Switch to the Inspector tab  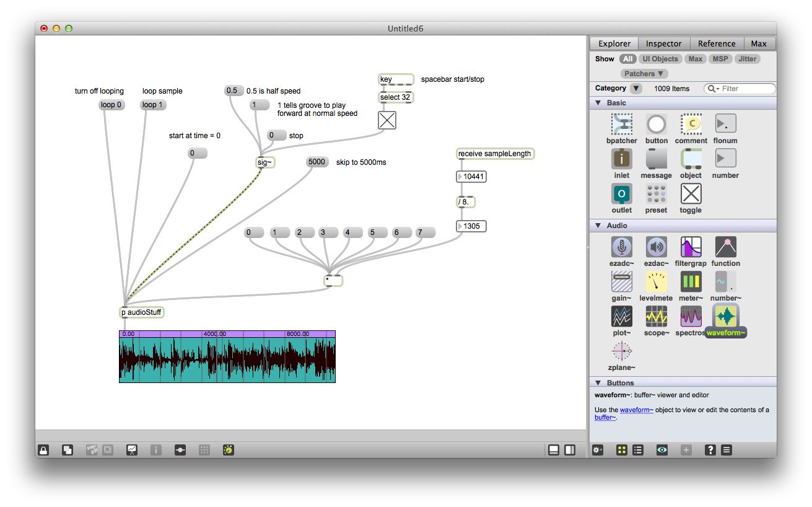tap(664, 43)
